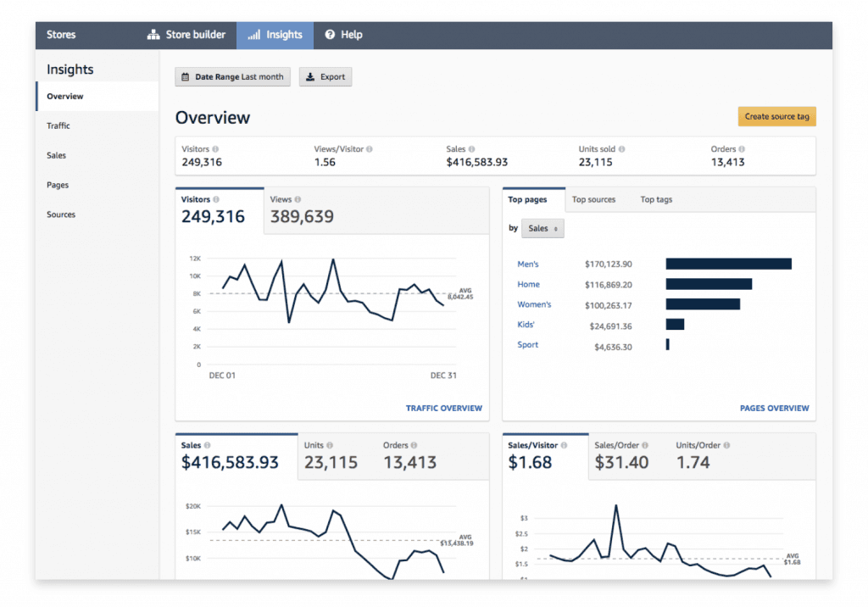Click the info icon beside Orders summary
The width and height of the screenshot is (868, 607).
tap(743, 149)
